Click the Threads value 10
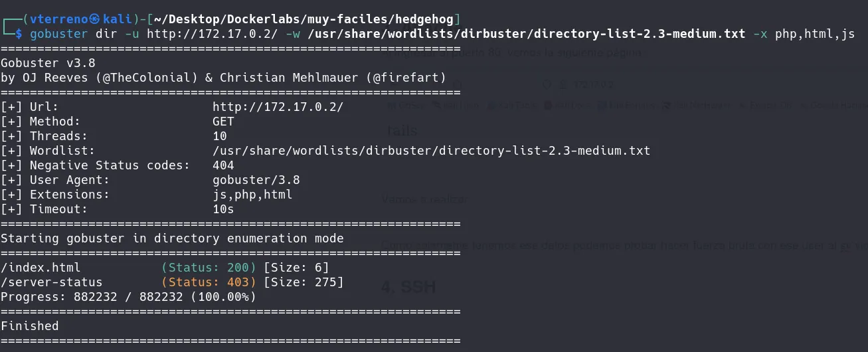This screenshot has height=352, width=868. [220, 136]
